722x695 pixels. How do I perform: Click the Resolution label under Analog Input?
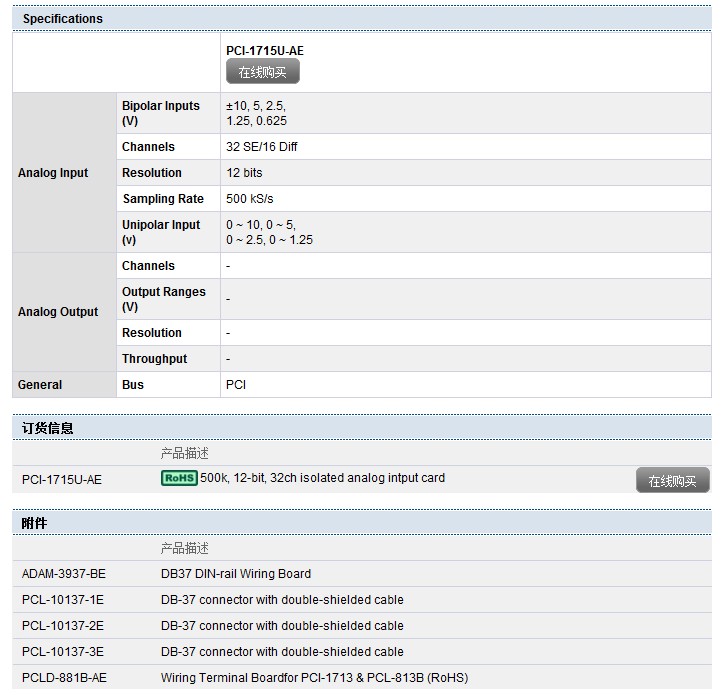(151, 173)
